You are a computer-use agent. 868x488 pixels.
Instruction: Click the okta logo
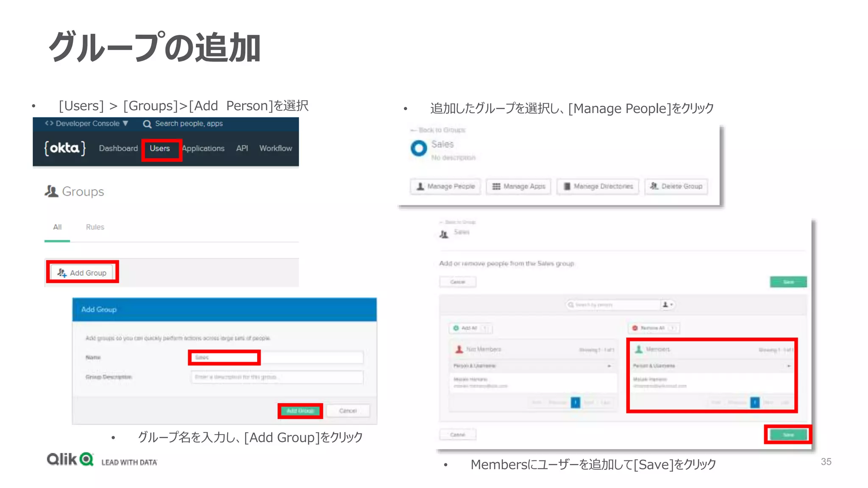tap(65, 148)
